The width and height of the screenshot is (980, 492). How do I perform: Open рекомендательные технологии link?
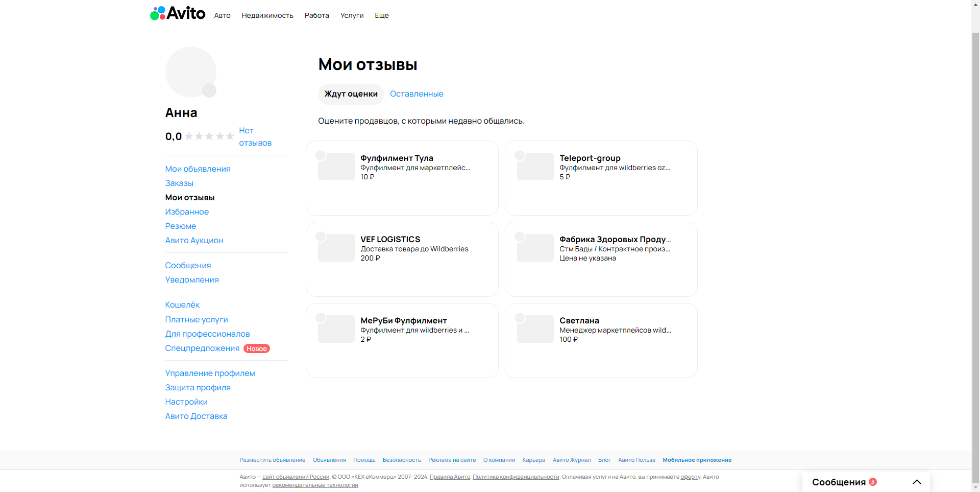315,485
